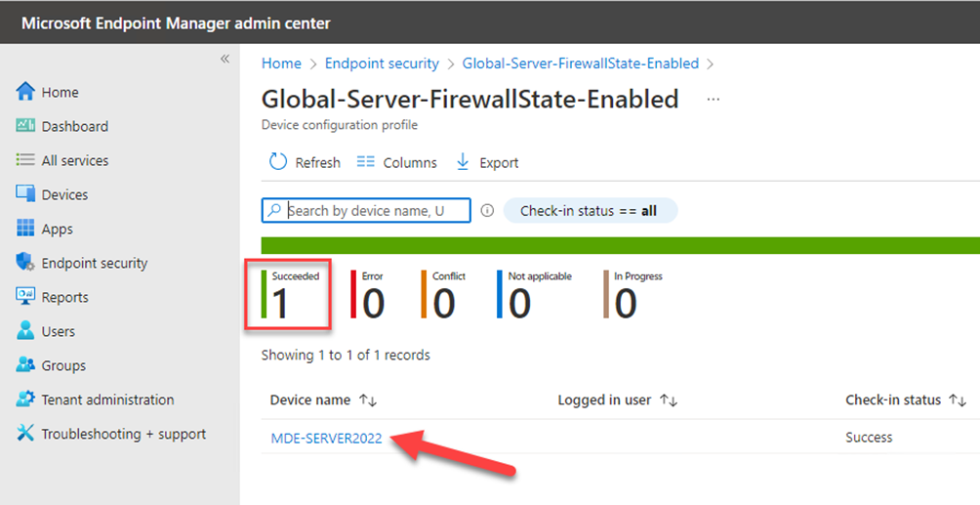The width and height of the screenshot is (980, 505).
Task: Click the Refresh circular arrow icon
Action: pos(277,162)
